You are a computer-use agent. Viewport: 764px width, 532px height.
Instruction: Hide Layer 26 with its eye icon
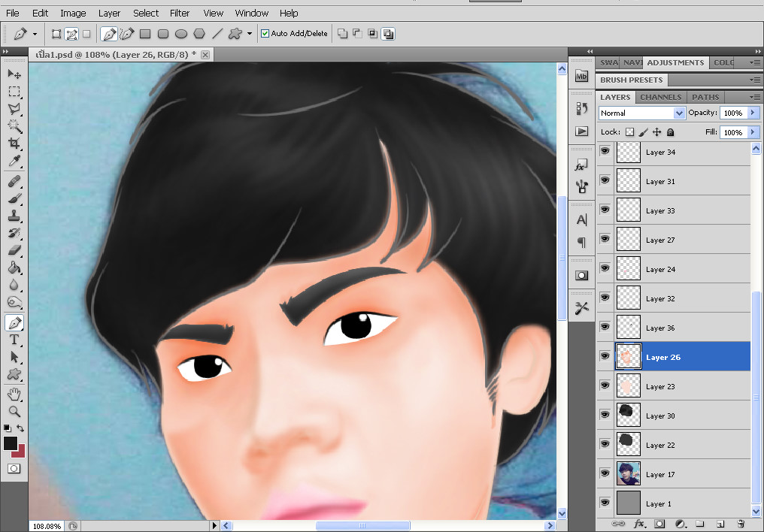605,357
